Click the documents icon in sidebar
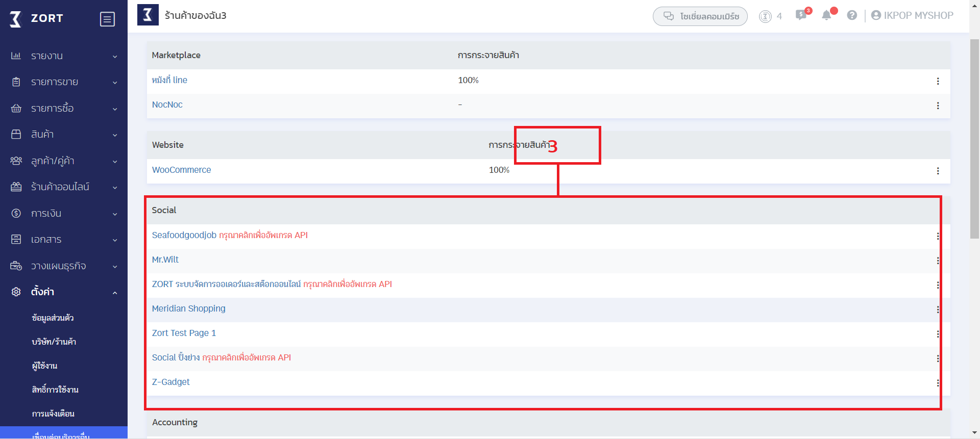Screen dimensions: 980x439 pos(16,239)
